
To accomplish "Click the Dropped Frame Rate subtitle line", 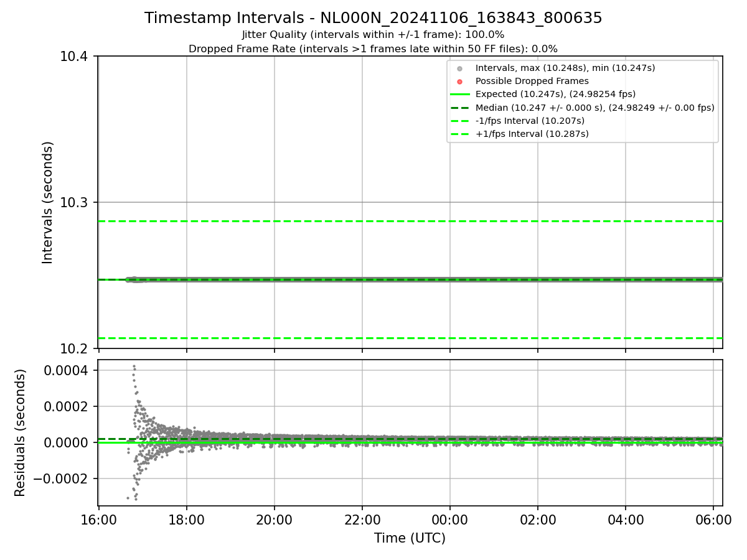I will (x=374, y=49).
